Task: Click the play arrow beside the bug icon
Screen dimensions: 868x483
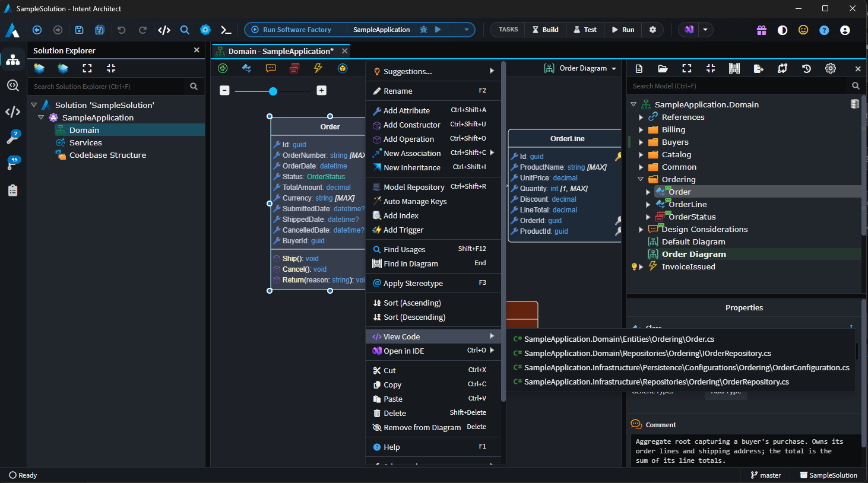Action: click(438, 30)
